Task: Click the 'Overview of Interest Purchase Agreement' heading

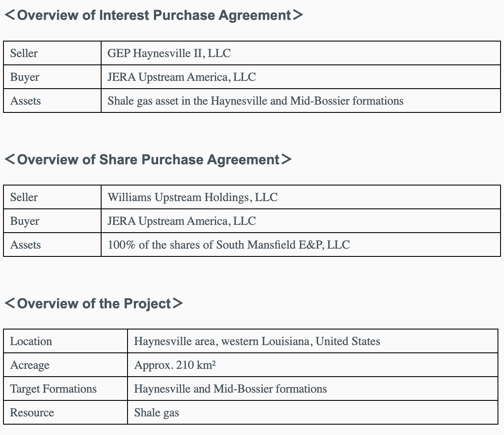Action: (x=154, y=15)
